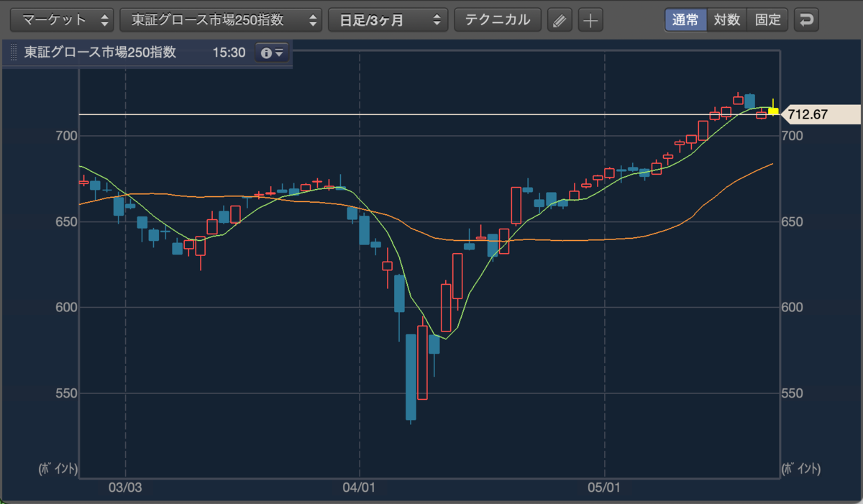
Task: Open the 東証グロース市場250指数 symbol dropdown
Action: pyautogui.click(x=221, y=20)
